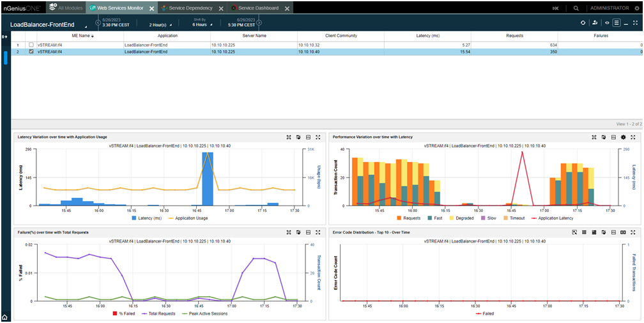The height and width of the screenshot is (323, 644).
Task: Sort by Server Name column header
Action: (254, 36)
